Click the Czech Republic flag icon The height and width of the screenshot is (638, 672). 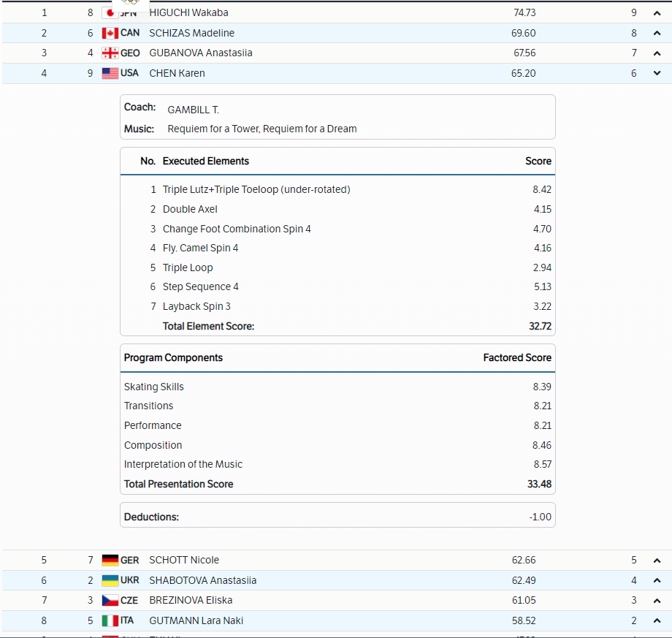pyautogui.click(x=110, y=600)
